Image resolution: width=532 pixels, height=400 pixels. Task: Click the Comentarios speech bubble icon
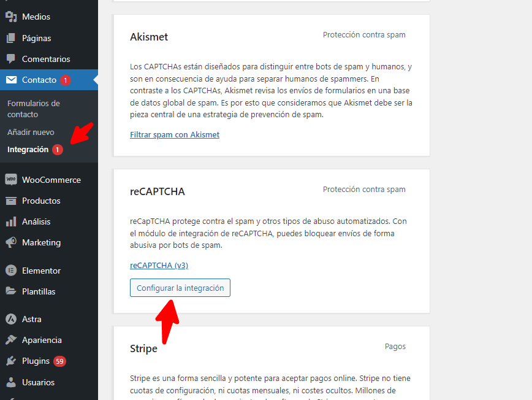(11, 59)
